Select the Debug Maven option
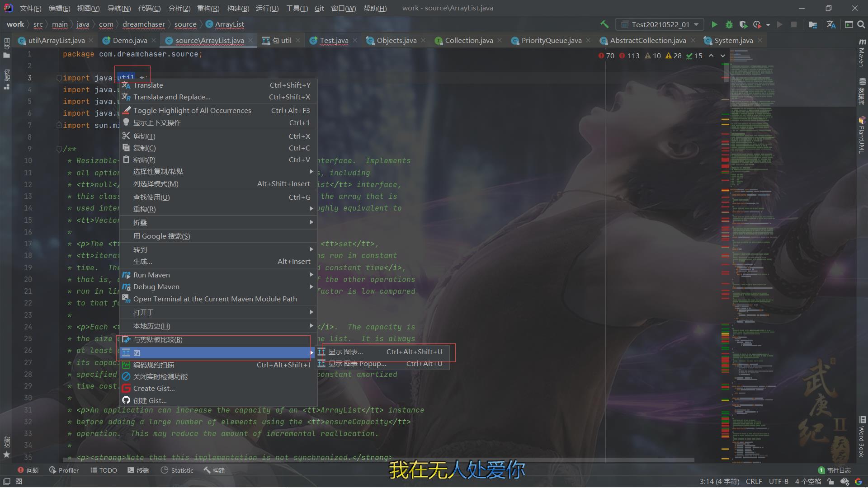 pyautogui.click(x=156, y=286)
